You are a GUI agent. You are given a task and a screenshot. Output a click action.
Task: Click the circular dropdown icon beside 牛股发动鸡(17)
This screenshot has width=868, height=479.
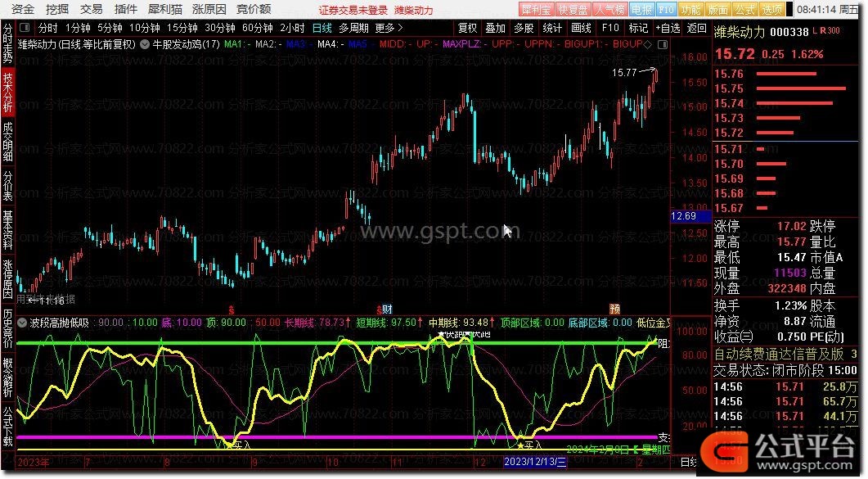tap(145, 44)
